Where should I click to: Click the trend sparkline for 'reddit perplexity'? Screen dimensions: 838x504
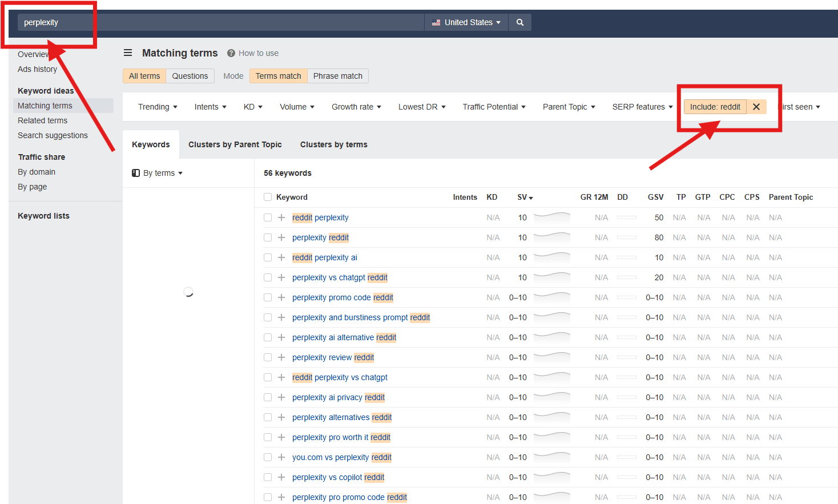tap(551, 217)
